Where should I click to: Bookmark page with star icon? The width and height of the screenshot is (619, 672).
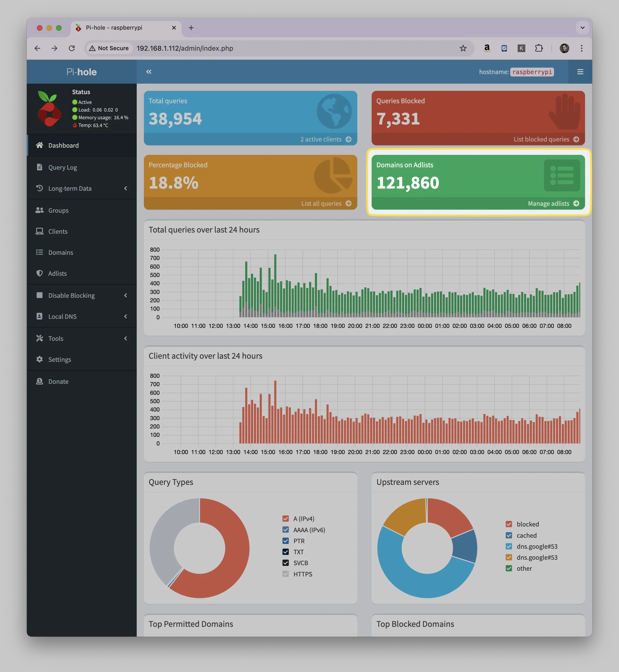(463, 48)
